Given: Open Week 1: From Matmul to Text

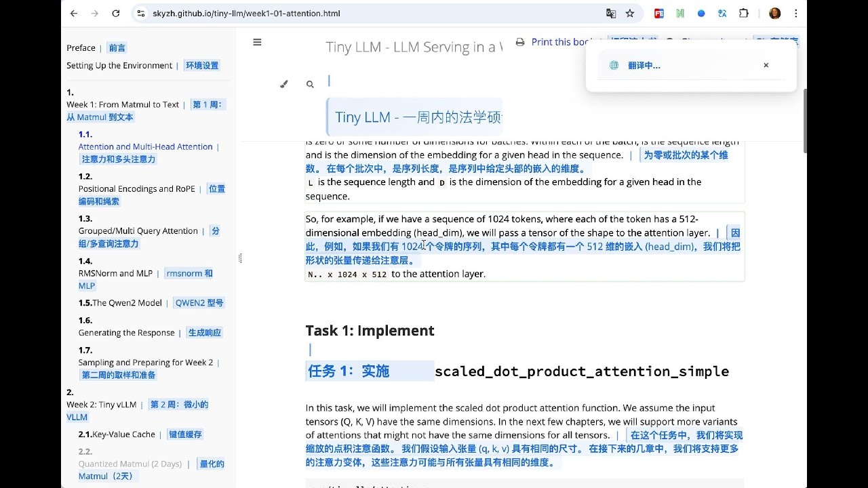Looking at the screenshot, I should 123,104.
